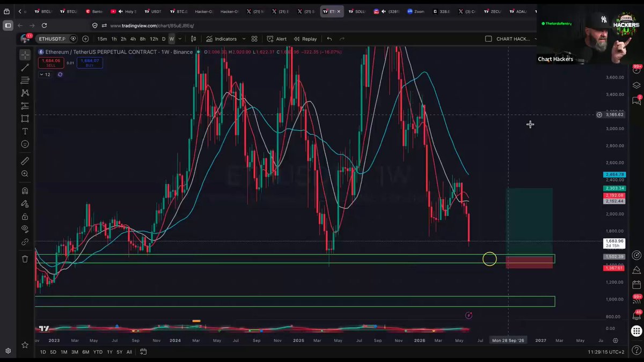Image resolution: width=644 pixels, height=362 pixels.
Task: Open the ETHUSDT.P symbol search
Action: click(51, 39)
